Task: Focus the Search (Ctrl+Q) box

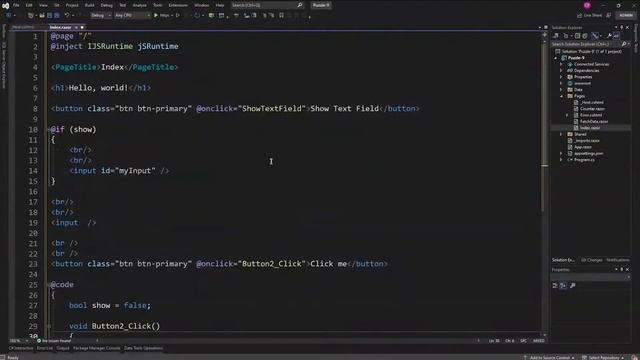Action: click(267, 5)
